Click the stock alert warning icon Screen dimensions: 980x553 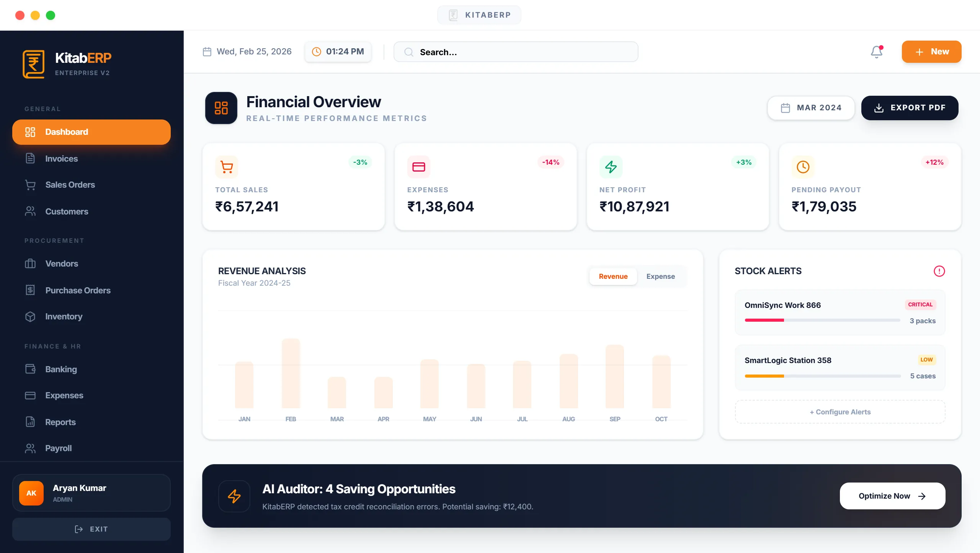coord(939,271)
